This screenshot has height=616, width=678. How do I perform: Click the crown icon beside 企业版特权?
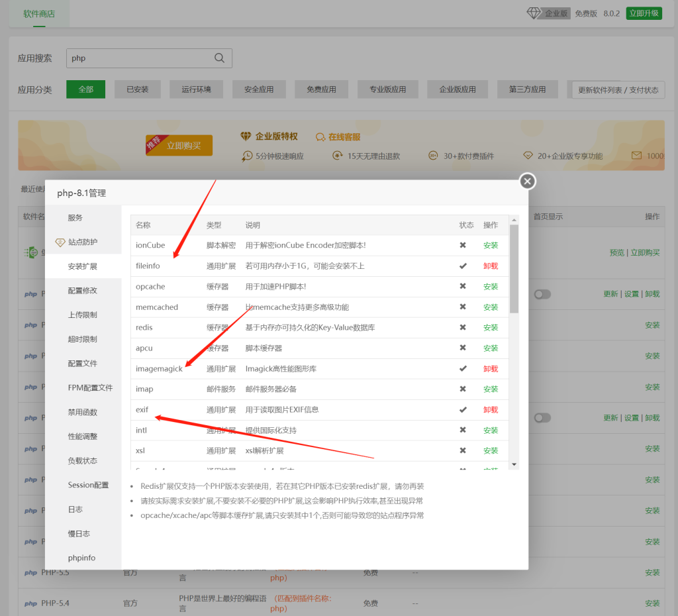tap(245, 137)
